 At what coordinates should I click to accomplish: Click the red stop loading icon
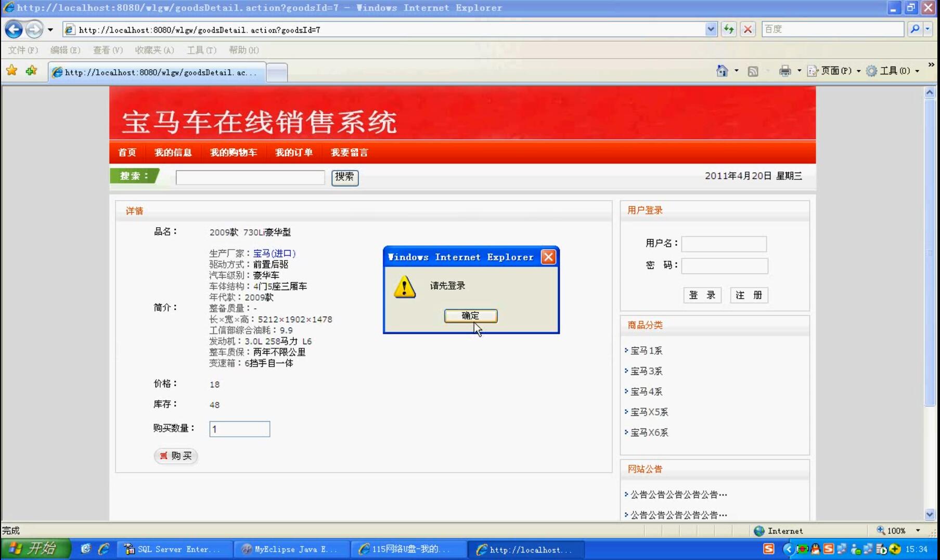coord(748,29)
